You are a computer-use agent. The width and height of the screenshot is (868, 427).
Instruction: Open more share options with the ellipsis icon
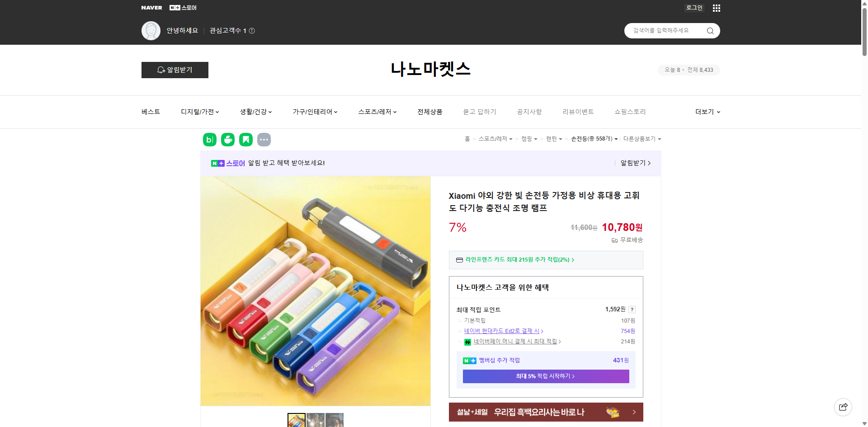pyautogui.click(x=264, y=140)
